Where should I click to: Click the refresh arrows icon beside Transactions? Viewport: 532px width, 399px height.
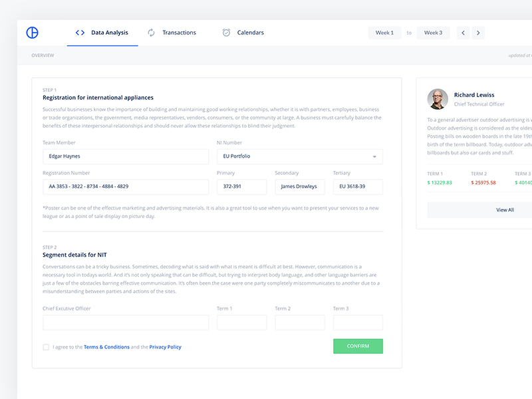151,33
